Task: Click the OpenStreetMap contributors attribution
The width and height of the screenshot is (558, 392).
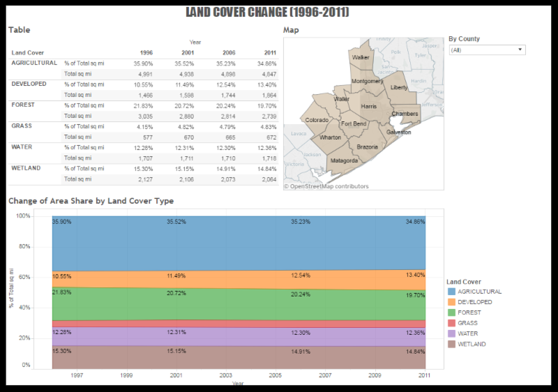Action: [326, 186]
